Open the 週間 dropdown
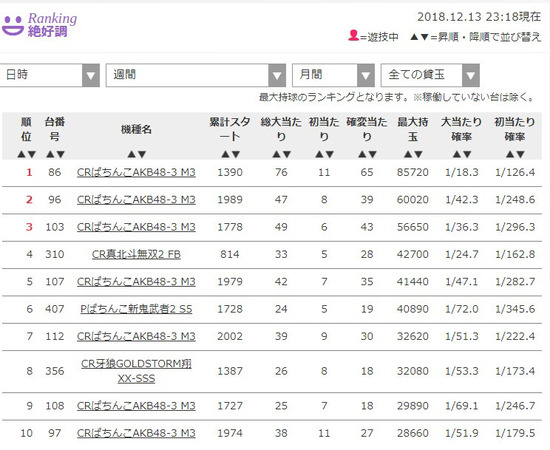This screenshot has width=550, height=450. pos(196,75)
